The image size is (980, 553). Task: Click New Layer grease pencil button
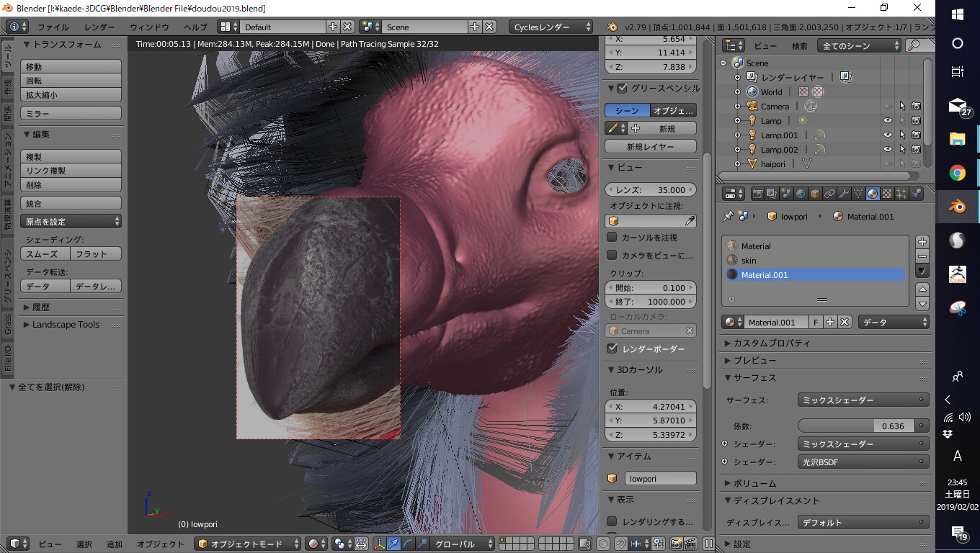[651, 146]
